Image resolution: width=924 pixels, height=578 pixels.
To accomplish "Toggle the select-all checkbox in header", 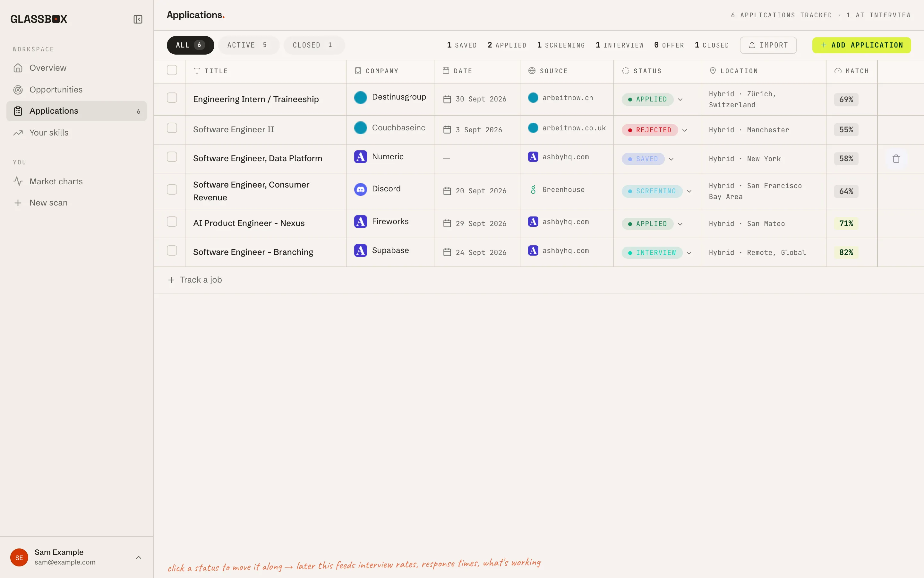I will tap(172, 70).
